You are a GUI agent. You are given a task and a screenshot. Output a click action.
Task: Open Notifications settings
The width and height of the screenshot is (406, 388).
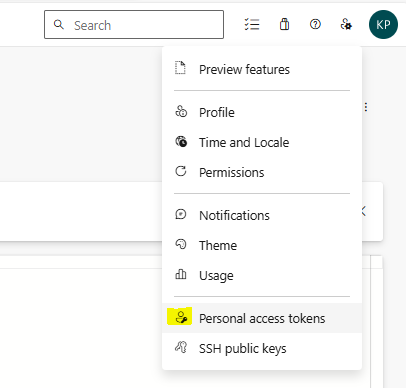pyautogui.click(x=262, y=215)
